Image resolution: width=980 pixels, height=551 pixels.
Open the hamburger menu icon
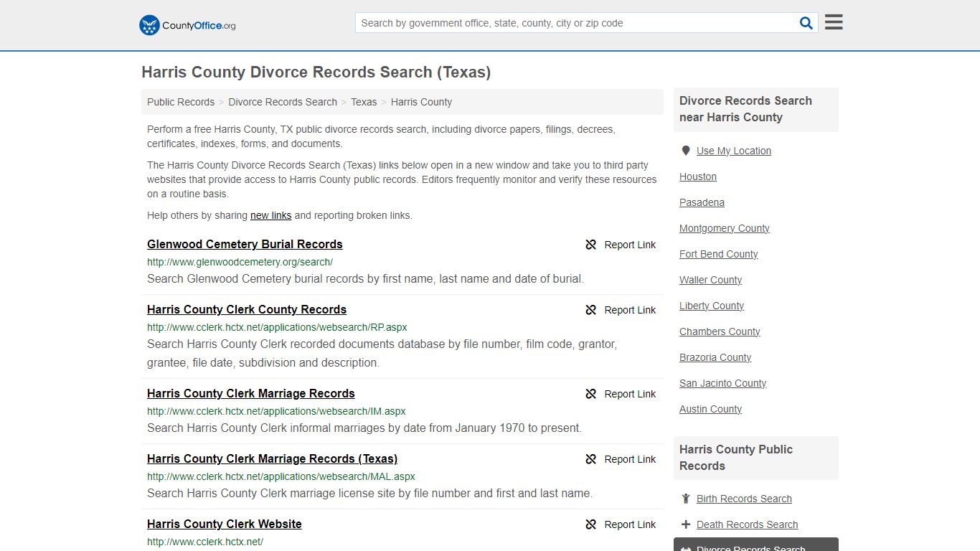click(x=834, y=22)
